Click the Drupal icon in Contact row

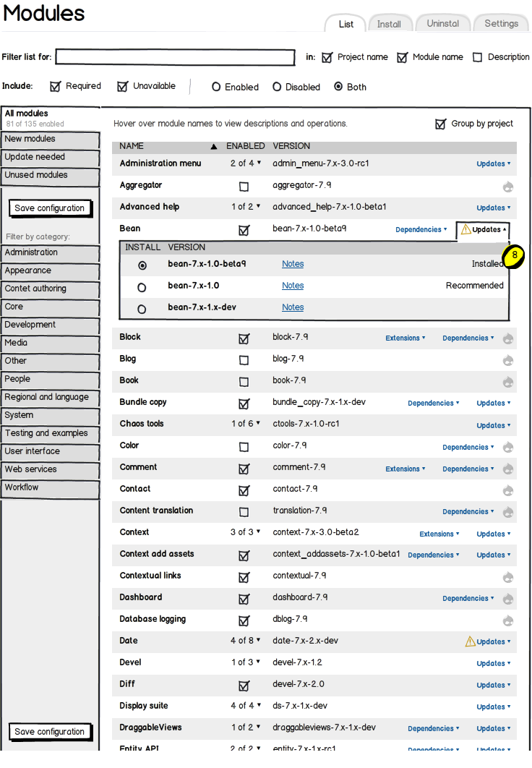[x=508, y=490]
